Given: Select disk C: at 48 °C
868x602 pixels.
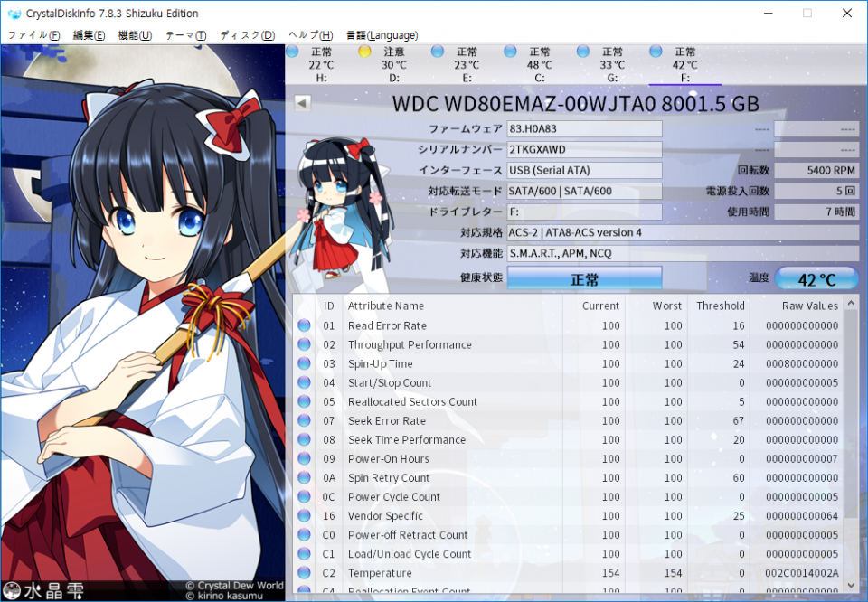Looking at the screenshot, I should [540, 65].
